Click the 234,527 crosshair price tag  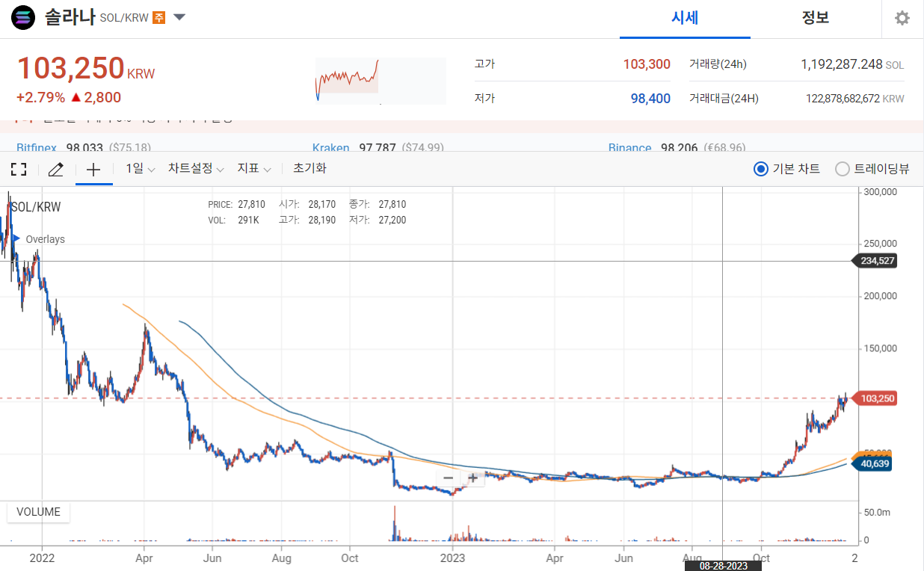[x=874, y=261]
